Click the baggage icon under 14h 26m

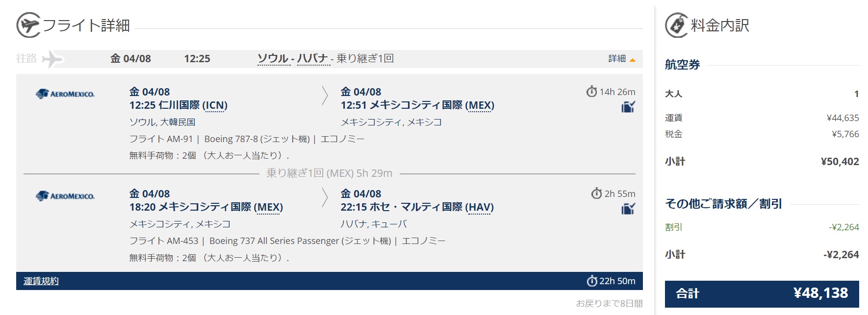[628, 107]
